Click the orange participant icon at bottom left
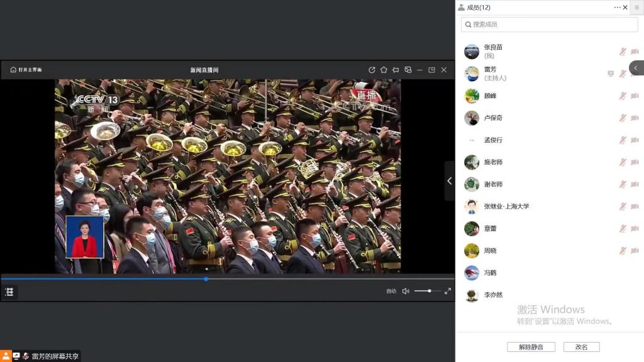The width and height of the screenshot is (644, 362). [6, 356]
